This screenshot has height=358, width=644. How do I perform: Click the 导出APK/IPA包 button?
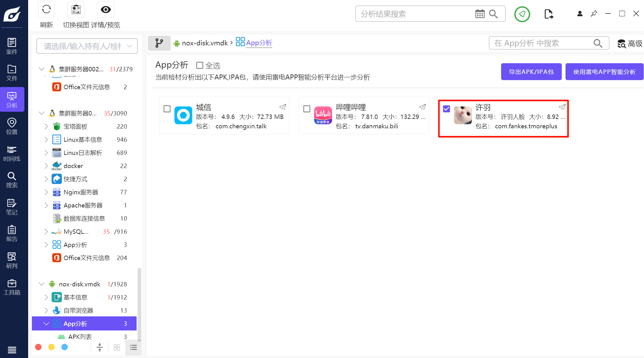[531, 72]
